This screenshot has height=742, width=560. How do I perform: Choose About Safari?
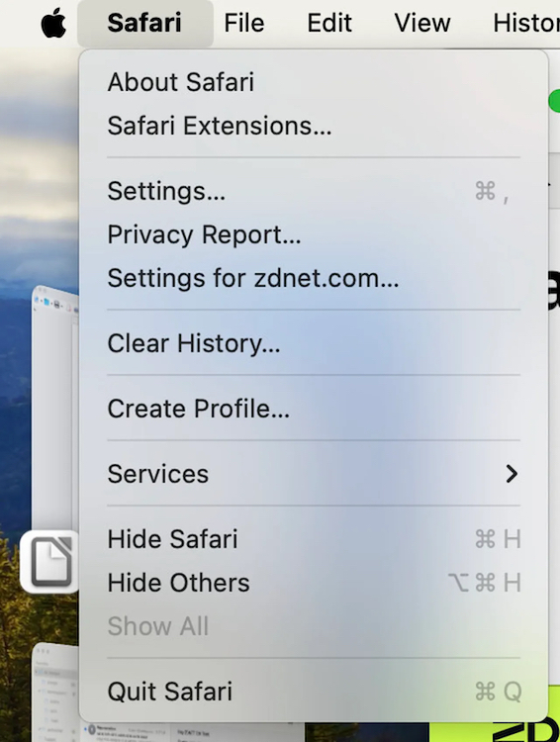point(314,82)
